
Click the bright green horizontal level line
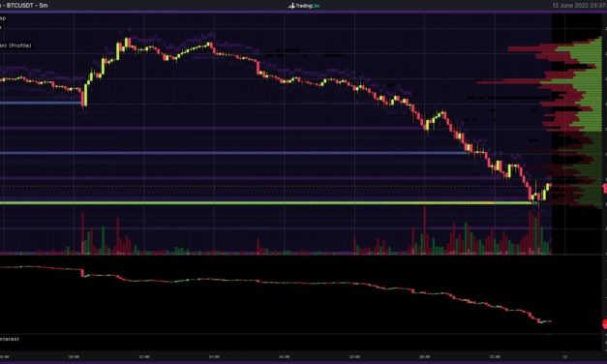click(x=267, y=202)
